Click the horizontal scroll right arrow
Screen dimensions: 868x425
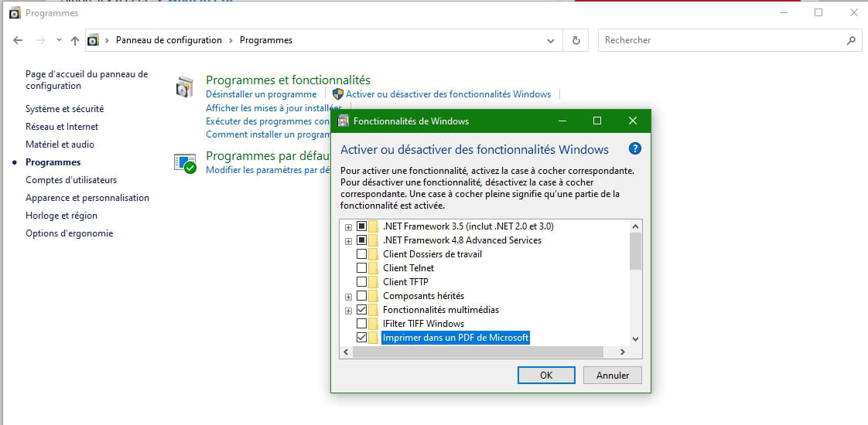coord(622,352)
